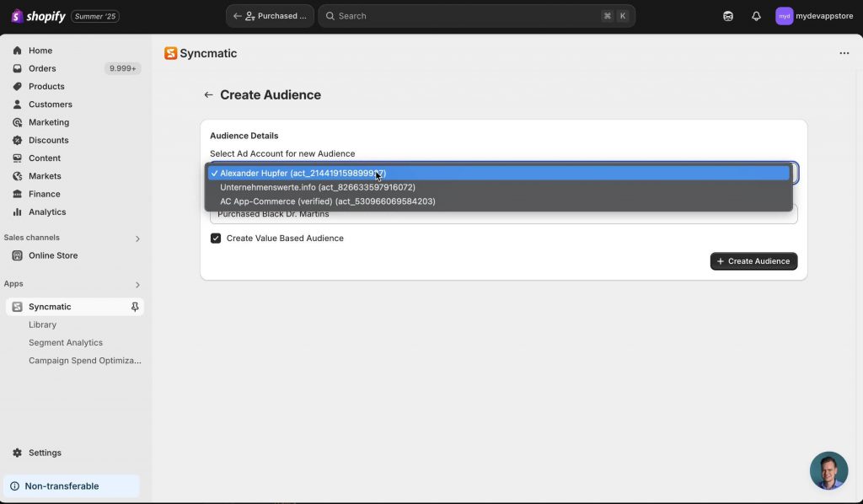Click the top Search field
Screen dimensions: 863x504
[x=477, y=16]
